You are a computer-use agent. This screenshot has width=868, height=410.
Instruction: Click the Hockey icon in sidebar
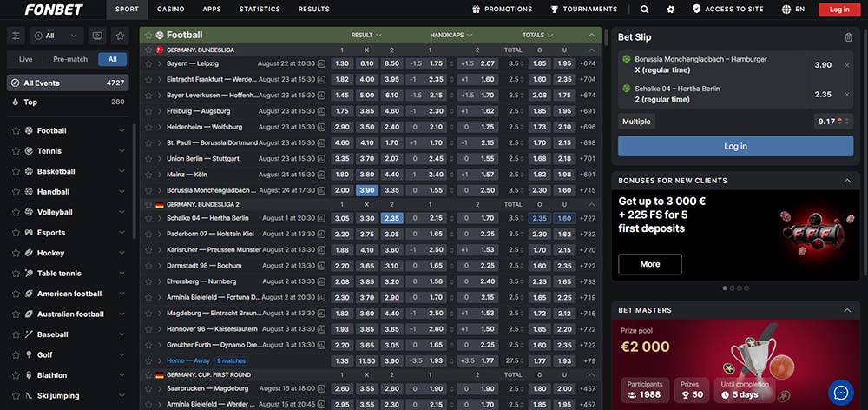[x=29, y=253]
